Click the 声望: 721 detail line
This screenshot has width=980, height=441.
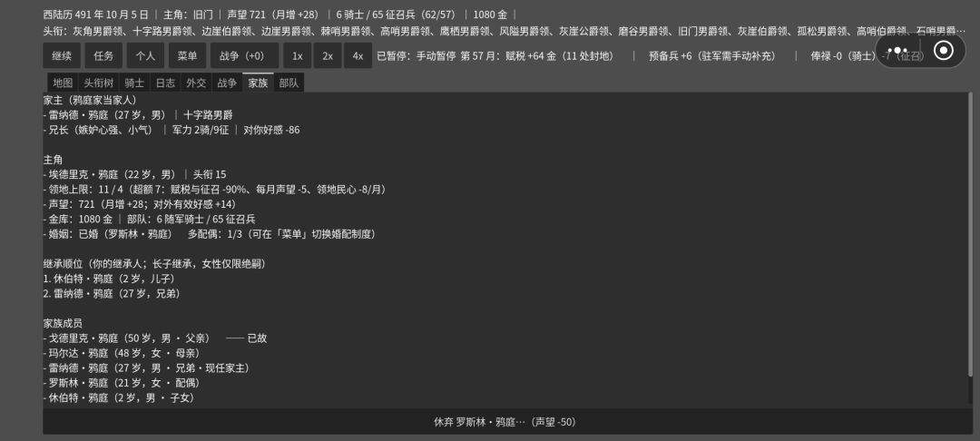140,204
